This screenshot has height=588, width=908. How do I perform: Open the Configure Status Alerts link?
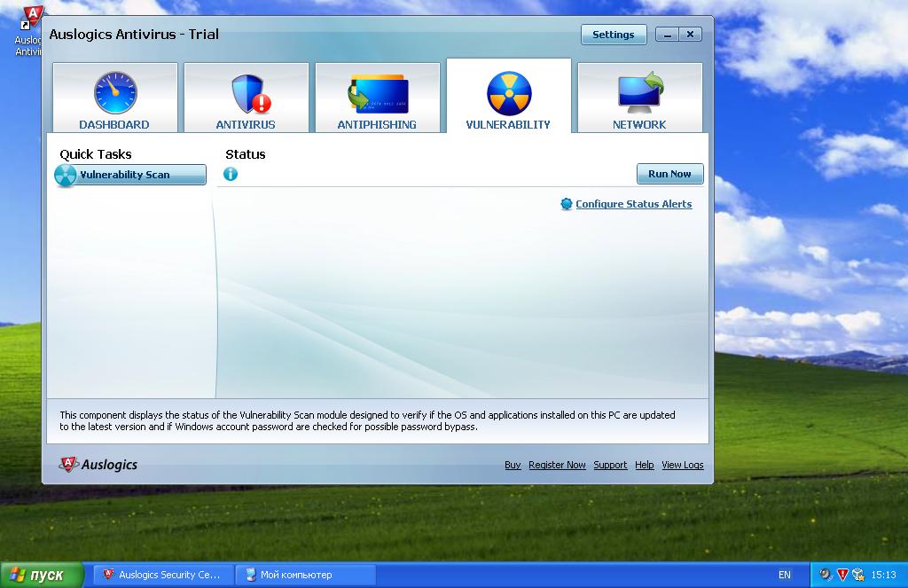tap(633, 204)
